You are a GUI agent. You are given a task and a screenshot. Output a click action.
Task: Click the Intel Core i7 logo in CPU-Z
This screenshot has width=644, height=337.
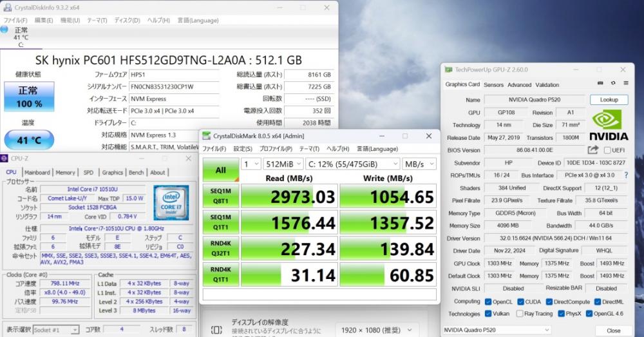[x=171, y=202]
